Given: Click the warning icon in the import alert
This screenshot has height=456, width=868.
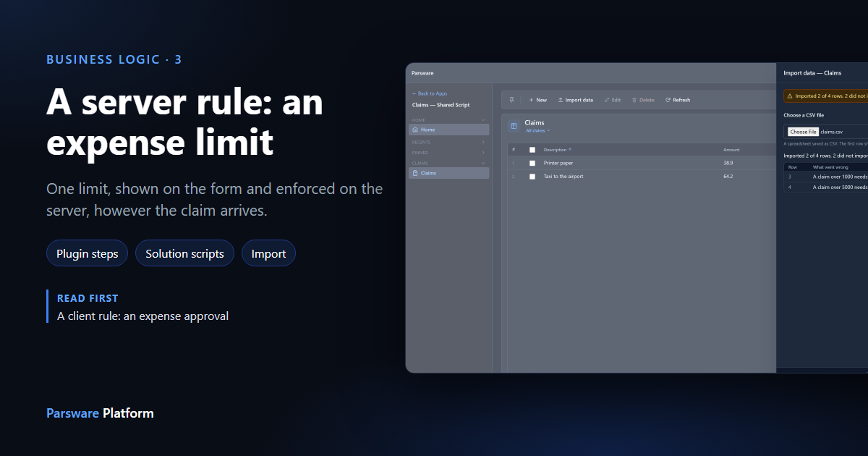Looking at the screenshot, I should coord(790,96).
